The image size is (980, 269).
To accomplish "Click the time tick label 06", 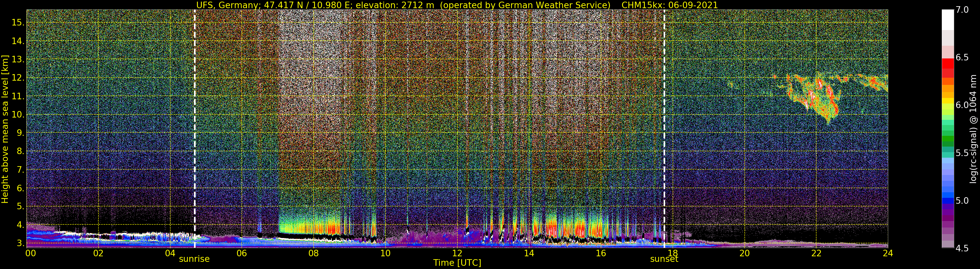I will point(242,253).
